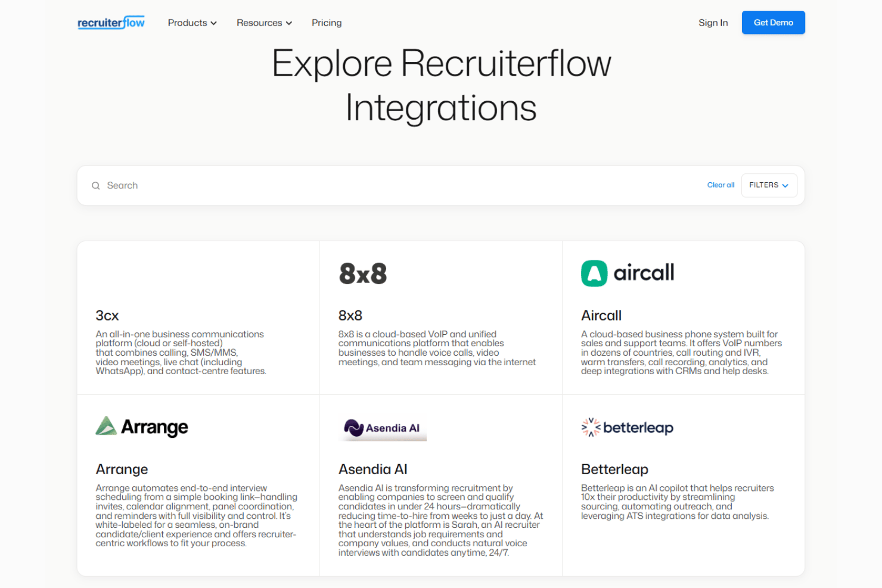This screenshot has width=882, height=588.
Task: Open the Resources dropdown menu
Action: tap(264, 23)
